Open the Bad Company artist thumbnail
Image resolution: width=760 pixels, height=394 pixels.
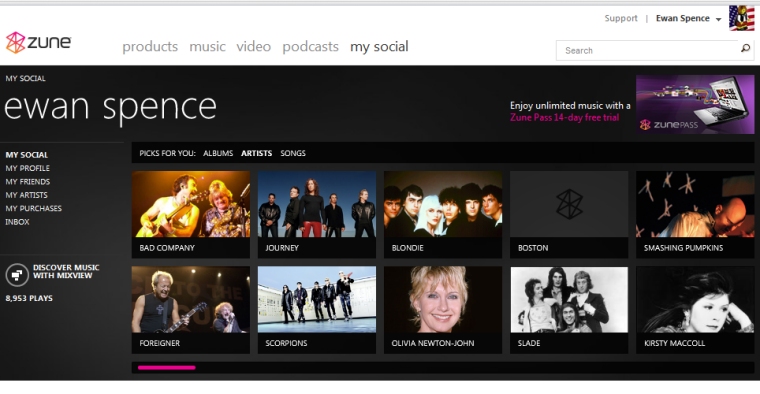(x=191, y=204)
